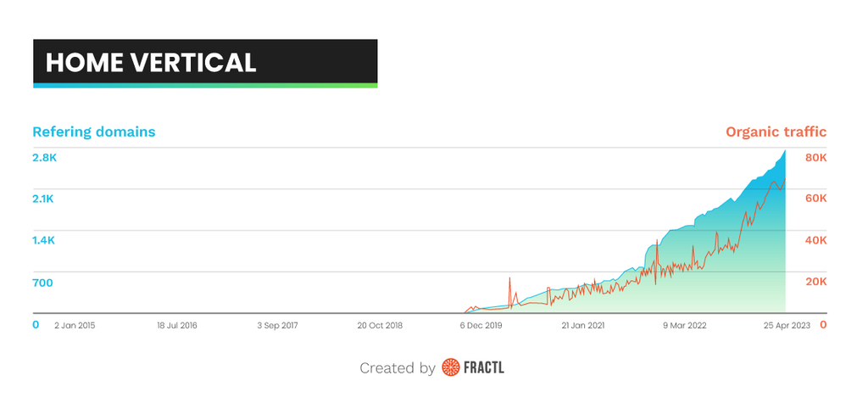Image resolution: width=868 pixels, height=398 pixels.
Task: Click the 80K right axis label
Action: [816, 158]
